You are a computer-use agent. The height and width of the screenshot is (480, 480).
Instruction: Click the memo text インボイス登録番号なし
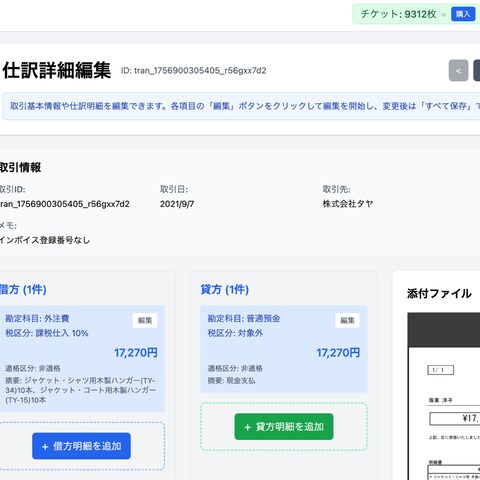click(44, 240)
